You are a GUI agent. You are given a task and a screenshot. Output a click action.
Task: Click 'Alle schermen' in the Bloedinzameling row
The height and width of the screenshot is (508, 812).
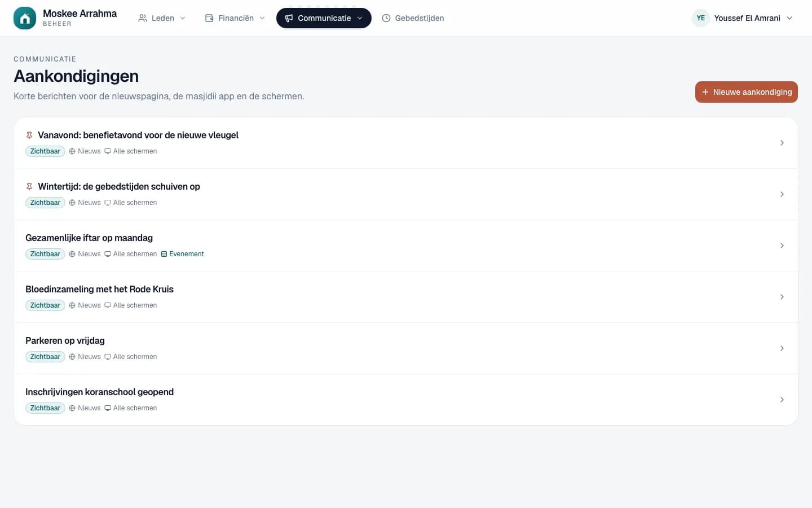pos(135,305)
